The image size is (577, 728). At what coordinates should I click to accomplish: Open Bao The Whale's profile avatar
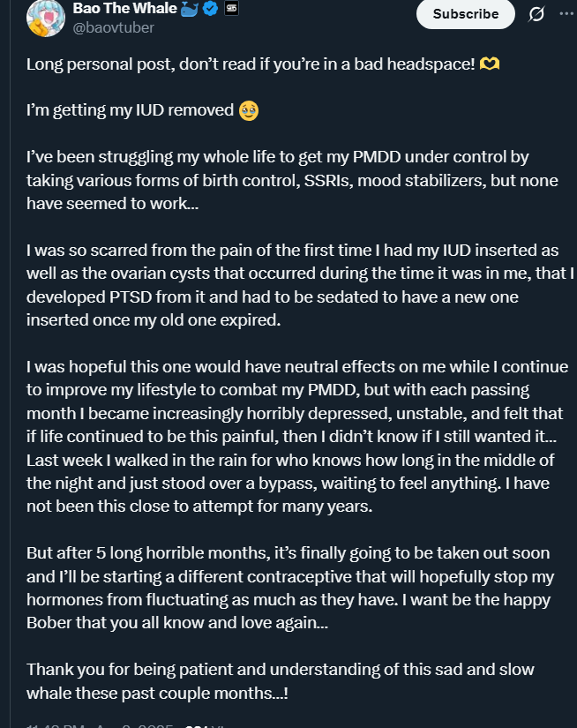click(x=46, y=18)
